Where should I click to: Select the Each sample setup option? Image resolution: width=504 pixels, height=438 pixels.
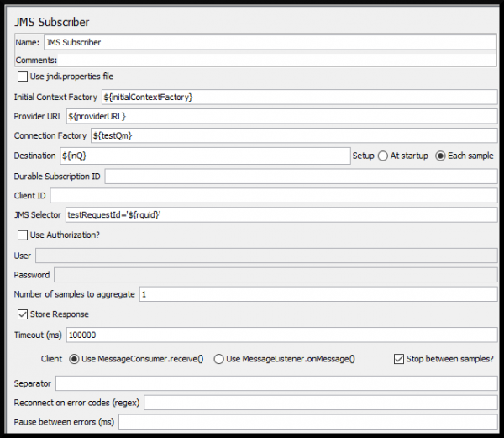pyautogui.click(x=440, y=156)
